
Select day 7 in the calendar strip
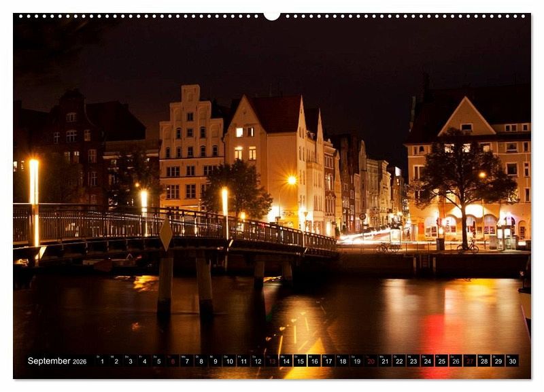coord(187,361)
